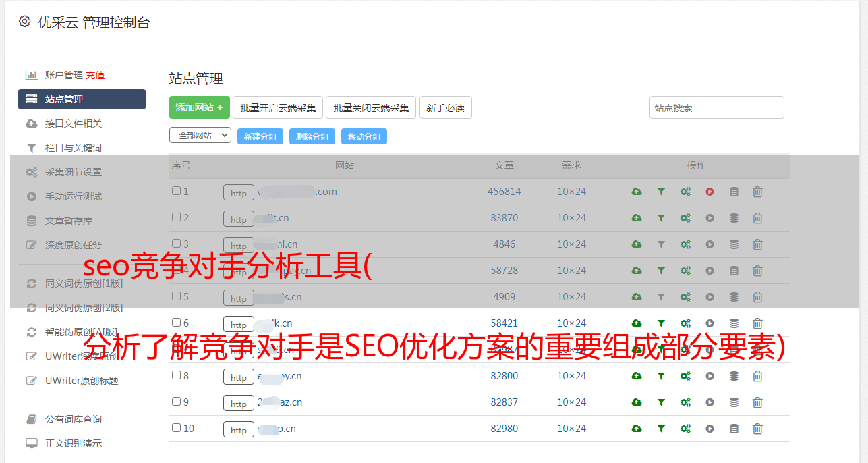Screen dimensions: 868x463
Task: Click the gears icon in row 5
Action: click(x=685, y=297)
